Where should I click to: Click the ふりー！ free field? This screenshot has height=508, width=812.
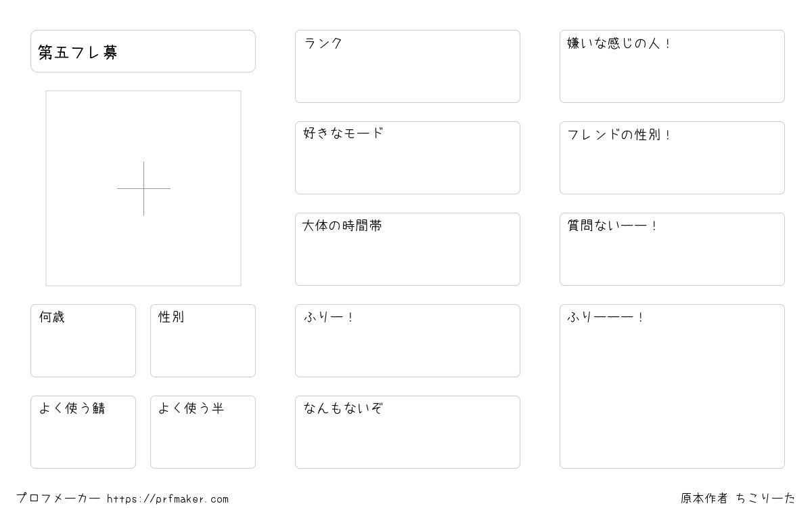tap(407, 341)
